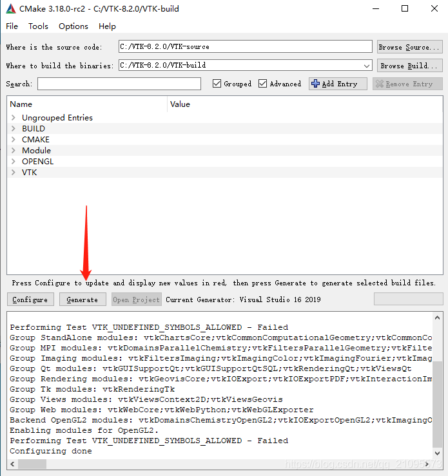Click the Generate button
448x476 pixels.
coord(83,300)
